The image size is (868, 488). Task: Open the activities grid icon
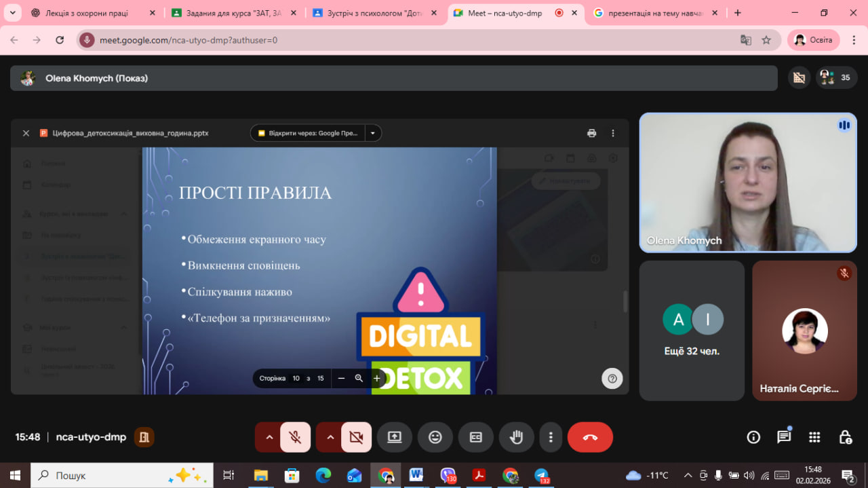pos(814,437)
